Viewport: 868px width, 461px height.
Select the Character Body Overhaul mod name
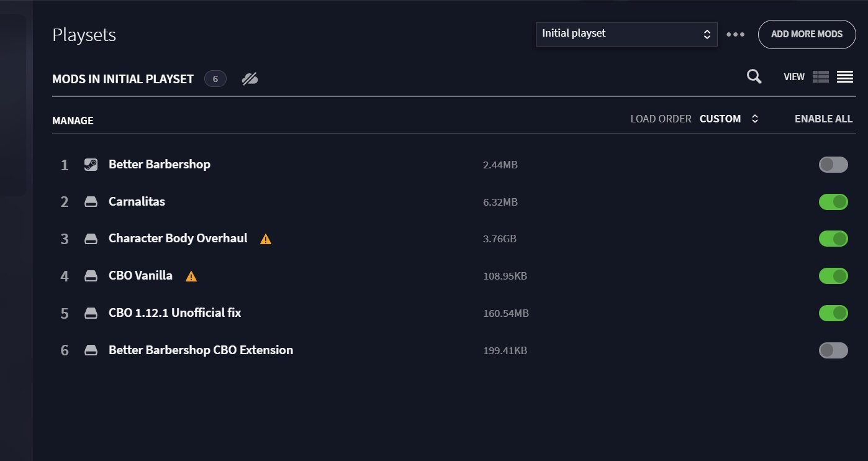tap(178, 238)
